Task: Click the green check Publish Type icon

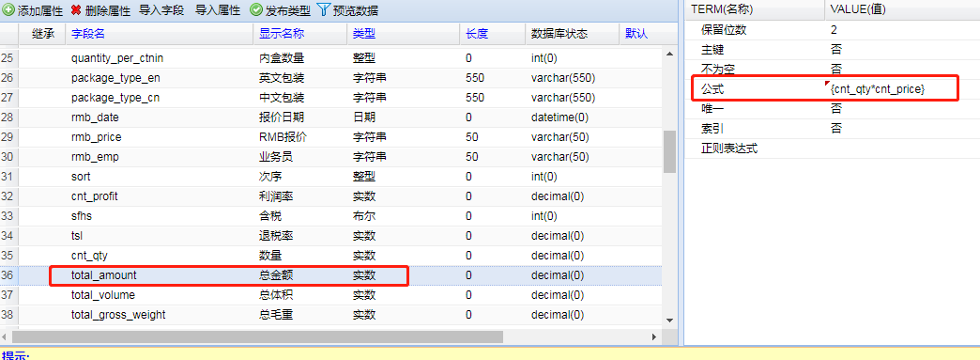Action: click(x=255, y=10)
